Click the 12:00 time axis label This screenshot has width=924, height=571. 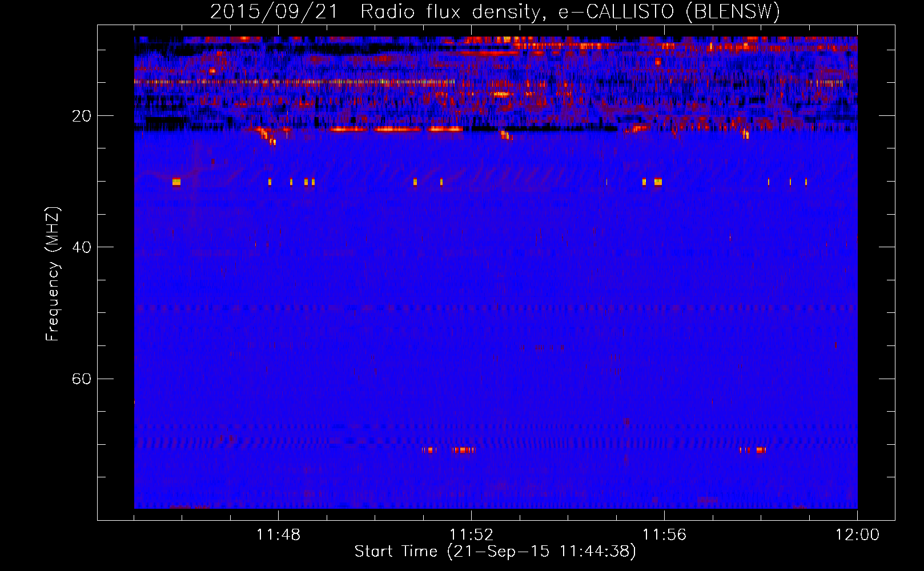(857, 535)
